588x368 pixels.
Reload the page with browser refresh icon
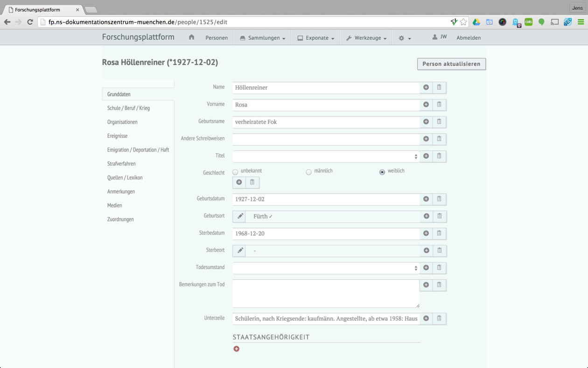(x=30, y=22)
